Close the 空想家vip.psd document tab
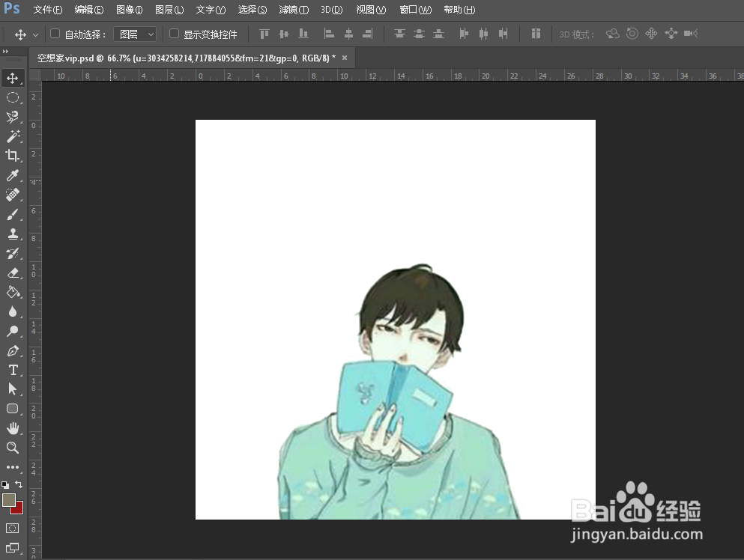The image size is (744, 560). 345,58
